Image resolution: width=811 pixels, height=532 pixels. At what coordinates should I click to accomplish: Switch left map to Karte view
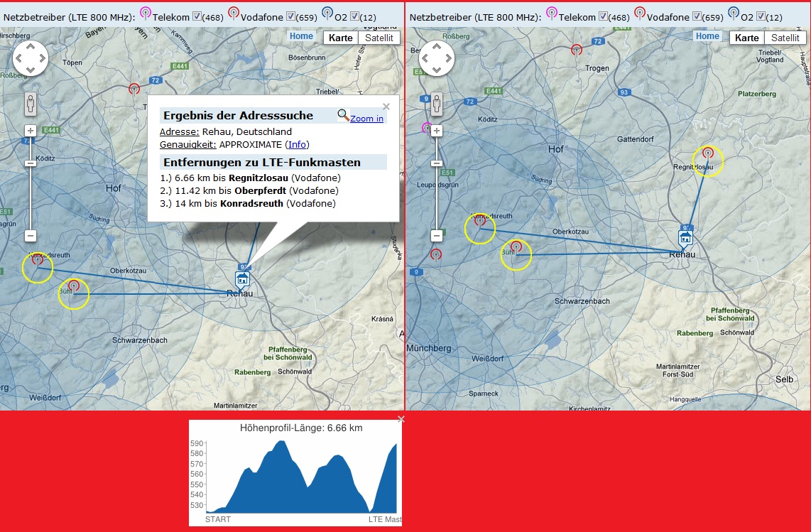[x=340, y=38]
